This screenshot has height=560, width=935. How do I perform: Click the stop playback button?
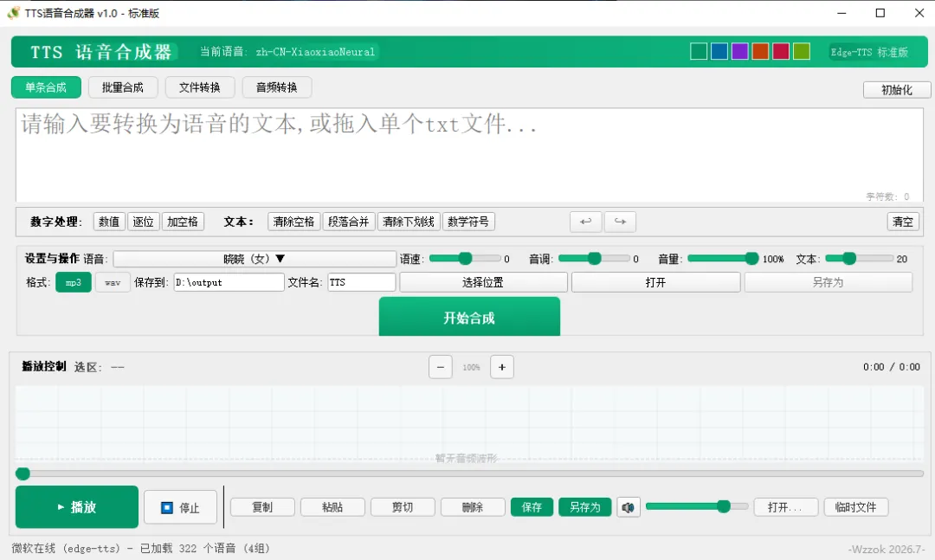coord(180,507)
